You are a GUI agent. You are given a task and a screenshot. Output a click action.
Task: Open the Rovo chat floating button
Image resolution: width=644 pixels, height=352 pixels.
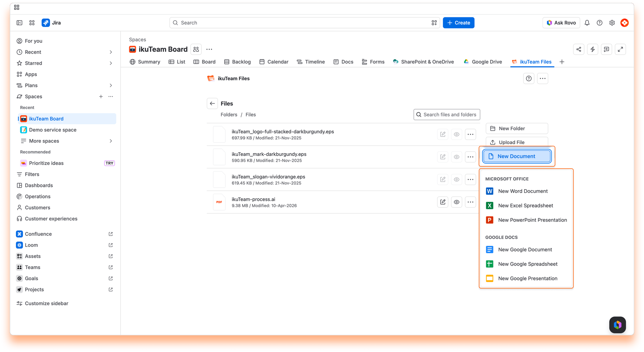(618, 325)
